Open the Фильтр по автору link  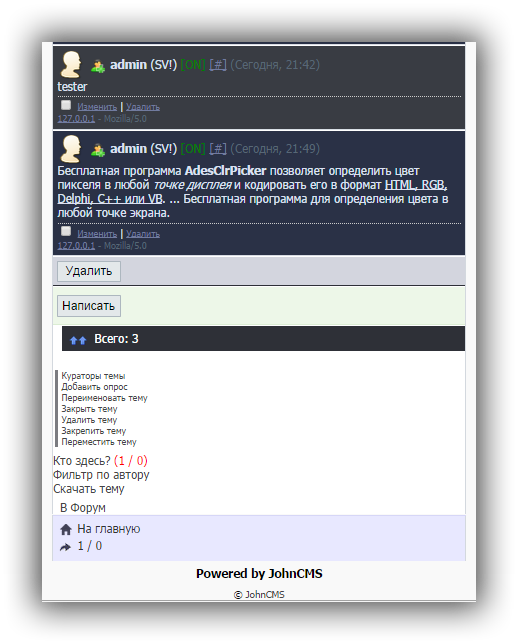click(x=101, y=475)
